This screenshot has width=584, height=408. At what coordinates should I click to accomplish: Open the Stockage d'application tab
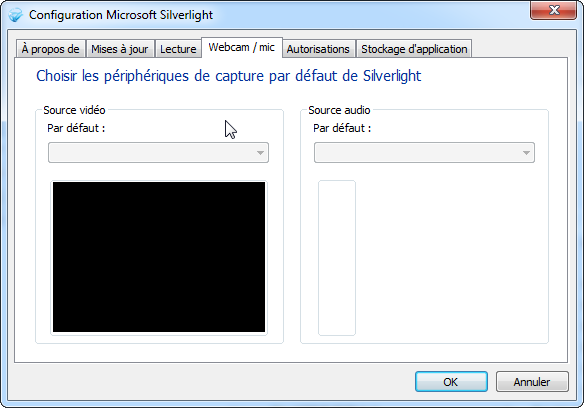point(414,49)
